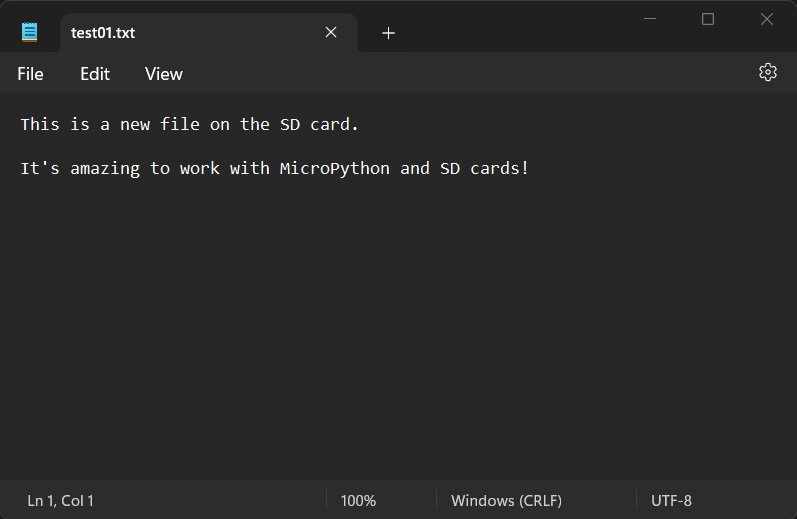Open the Edit menu
Screen dimensions: 797x519
[x=95, y=74]
